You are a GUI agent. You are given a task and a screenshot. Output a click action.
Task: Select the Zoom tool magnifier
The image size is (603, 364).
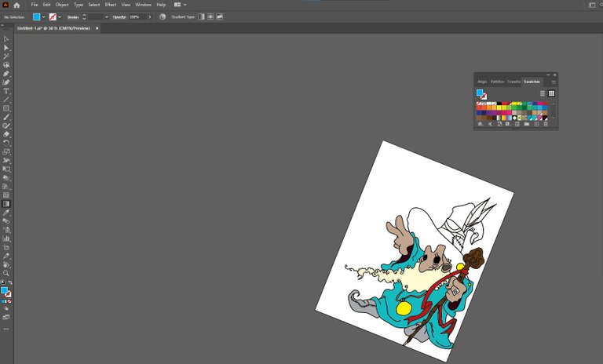tap(6, 273)
